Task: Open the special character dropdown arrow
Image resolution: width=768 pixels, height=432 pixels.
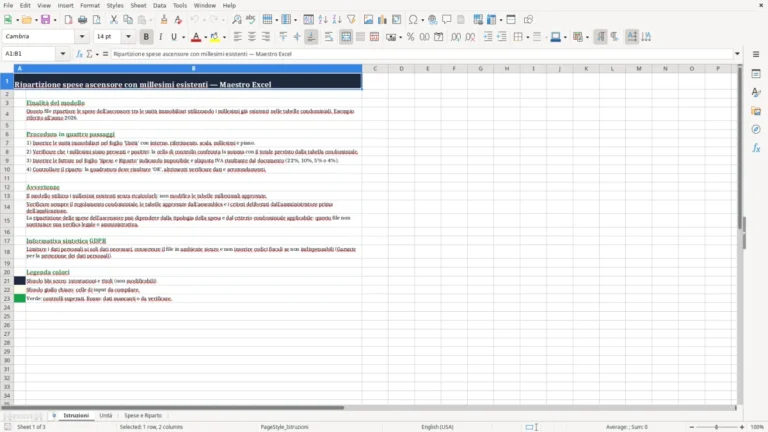Action: [x=423, y=20]
